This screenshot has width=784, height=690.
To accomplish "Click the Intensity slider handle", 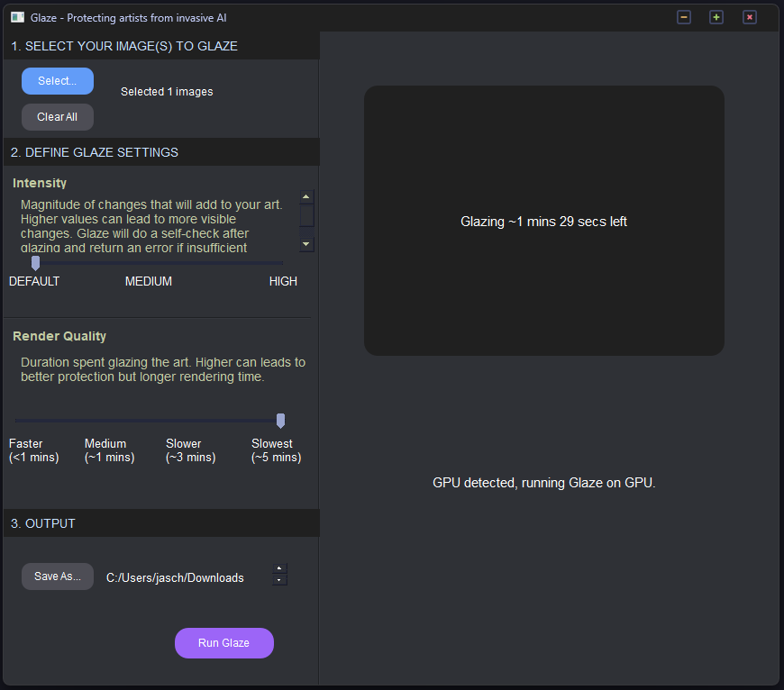I will (x=35, y=263).
